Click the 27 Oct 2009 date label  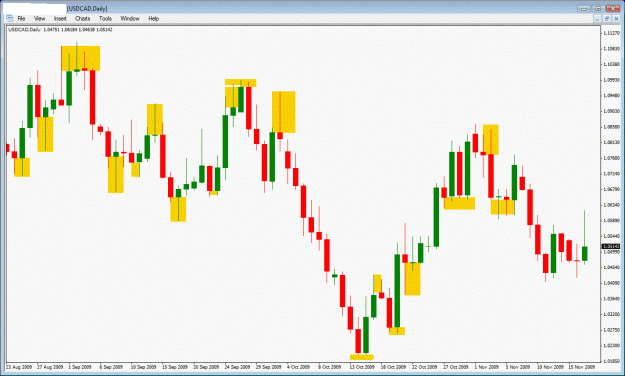point(456,367)
